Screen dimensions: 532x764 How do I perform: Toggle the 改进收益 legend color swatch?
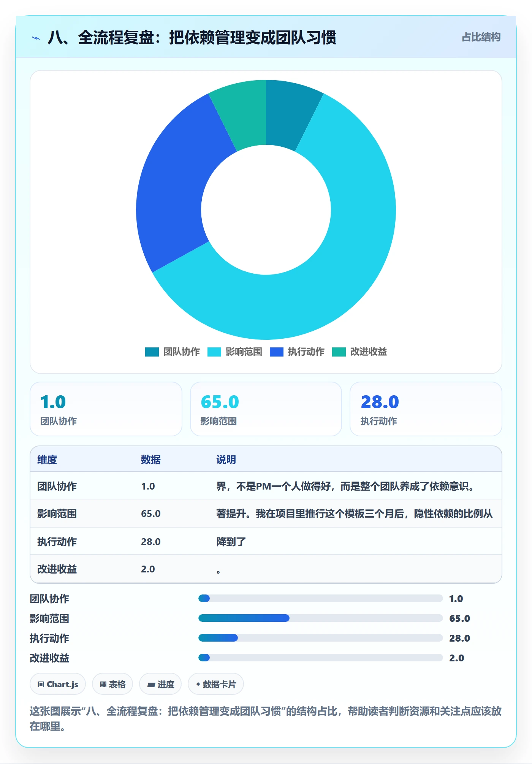coord(339,352)
